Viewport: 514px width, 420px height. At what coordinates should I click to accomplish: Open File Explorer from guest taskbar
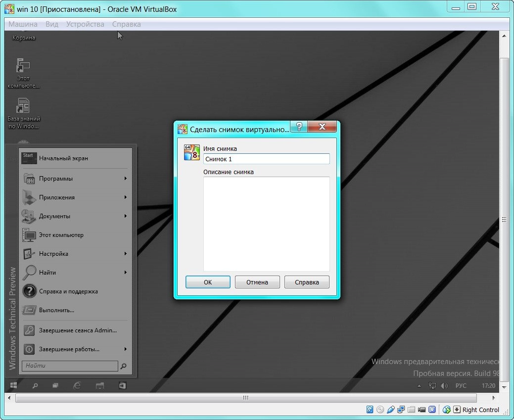point(99,385)
